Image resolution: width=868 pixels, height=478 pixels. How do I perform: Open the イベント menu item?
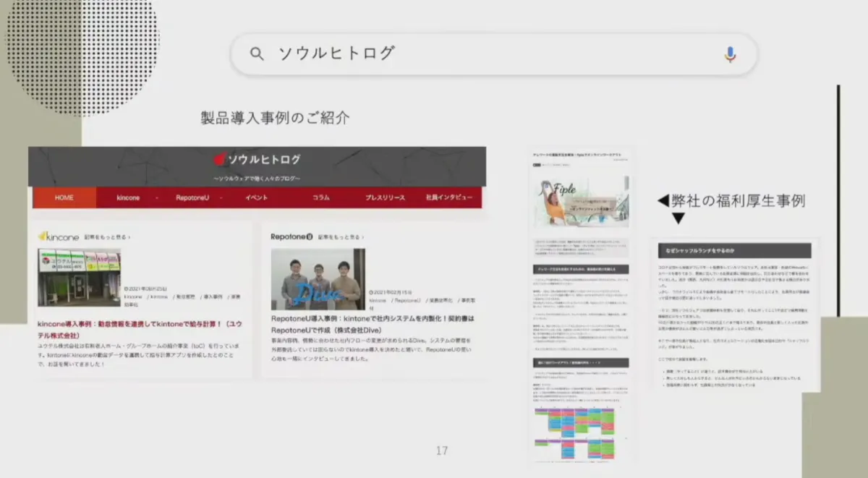coord(256,196)
